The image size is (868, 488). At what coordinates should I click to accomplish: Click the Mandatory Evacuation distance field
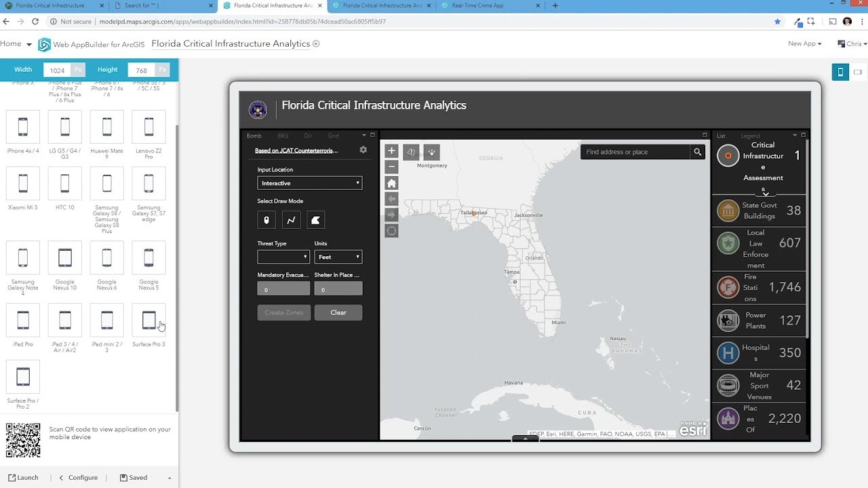point(283,289)
